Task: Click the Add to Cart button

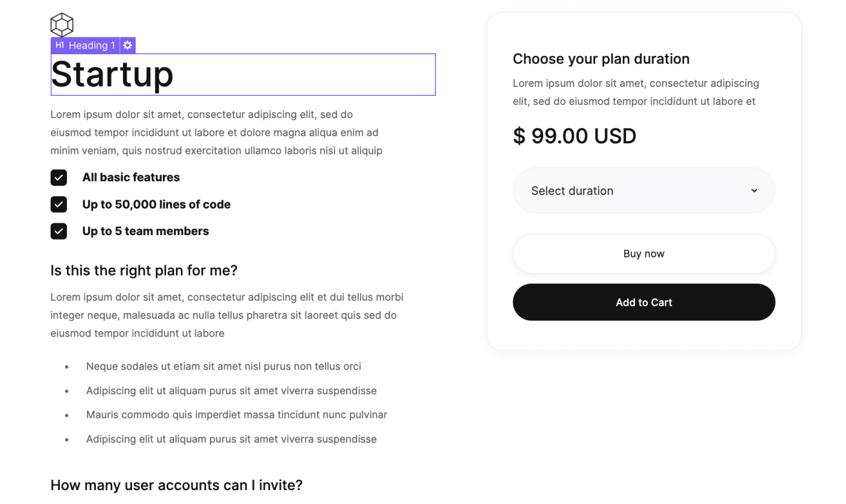Action: [x=643, y=302]
